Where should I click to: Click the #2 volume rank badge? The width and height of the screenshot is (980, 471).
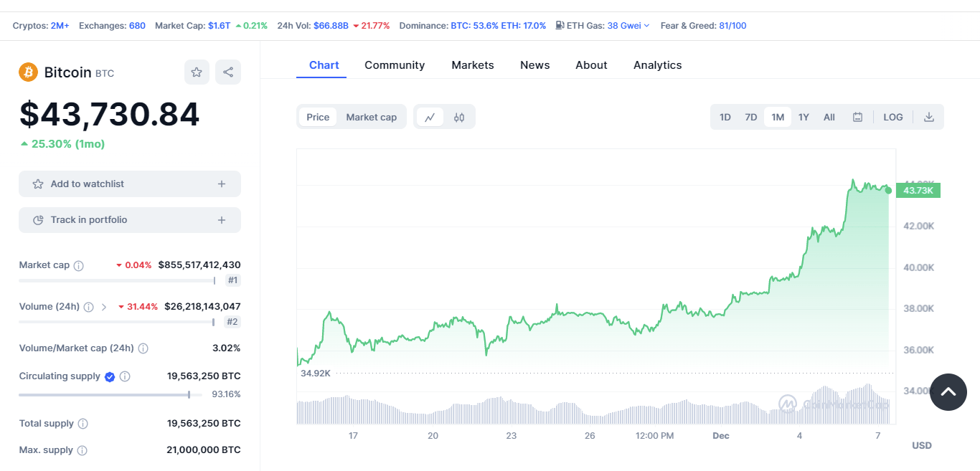[232, 322]
